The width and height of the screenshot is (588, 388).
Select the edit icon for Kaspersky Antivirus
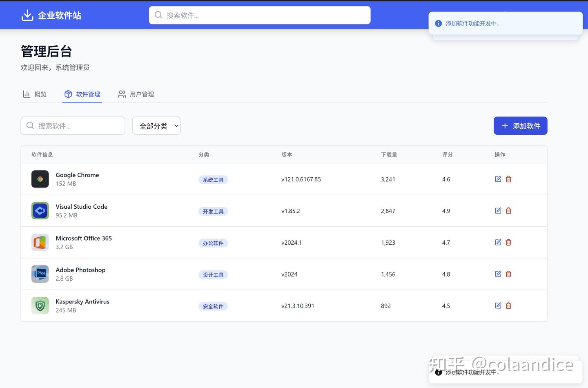498,305
